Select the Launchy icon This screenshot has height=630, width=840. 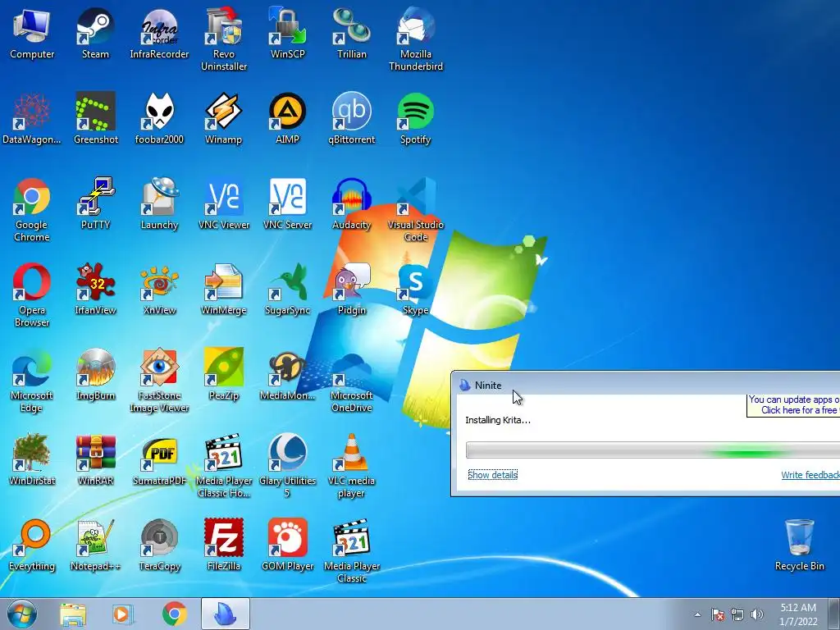coord(159,203)
